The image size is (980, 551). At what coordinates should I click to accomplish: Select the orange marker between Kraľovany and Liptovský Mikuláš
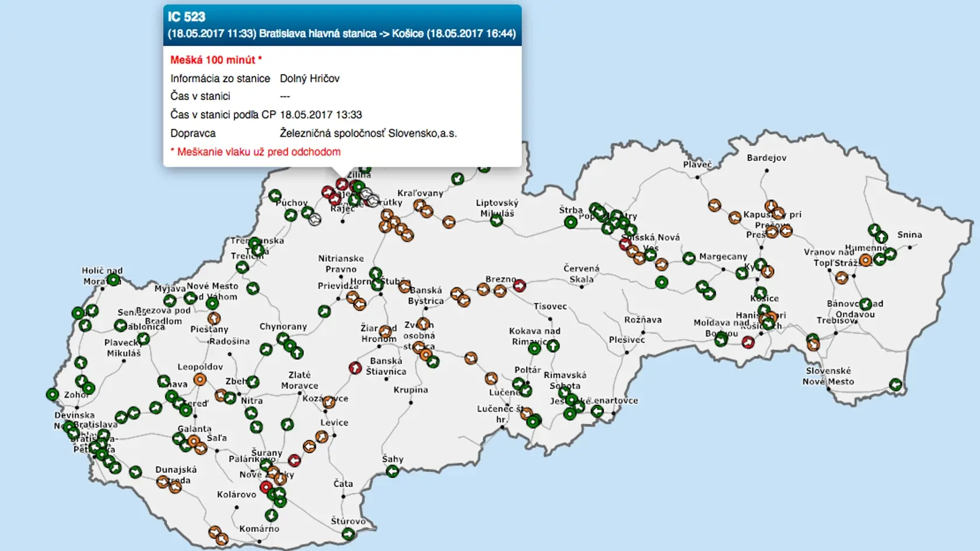coord(449,222)
